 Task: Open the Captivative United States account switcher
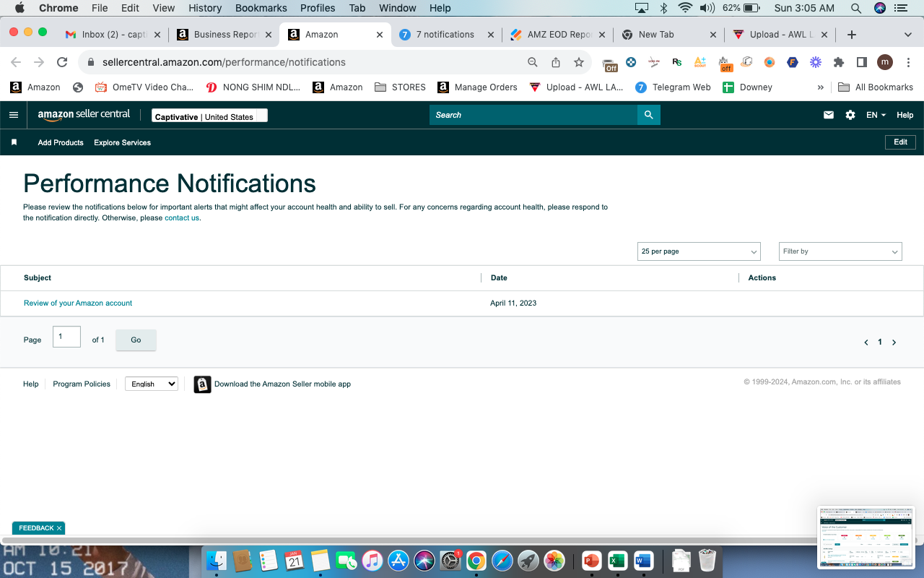[209, 116]
